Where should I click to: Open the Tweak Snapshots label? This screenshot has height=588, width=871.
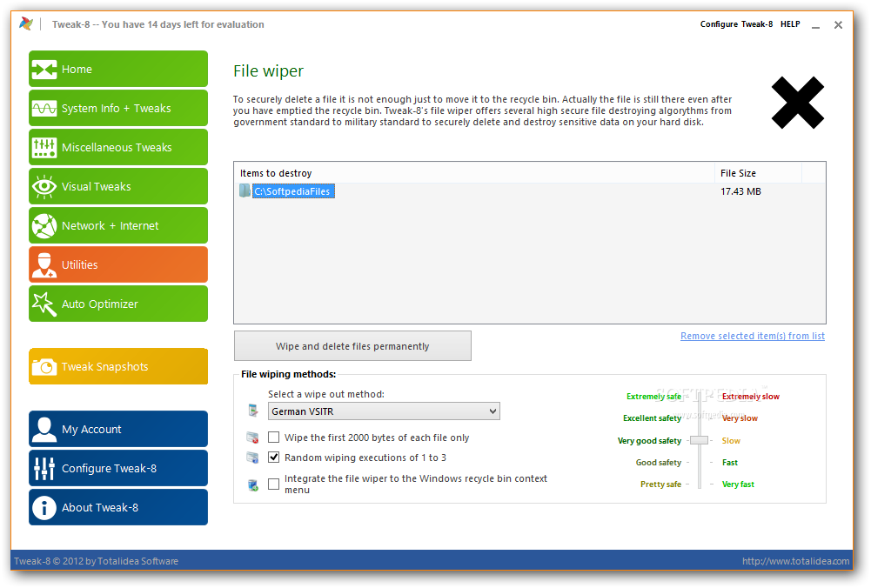pyautogui.click(x=105, y=367)
